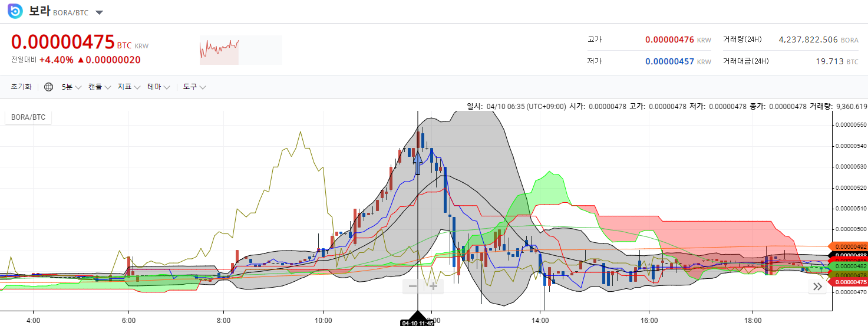868x326 pixels.
Task: Expand the 도구 tools dropdown
Action: click(x=194, y=87)
